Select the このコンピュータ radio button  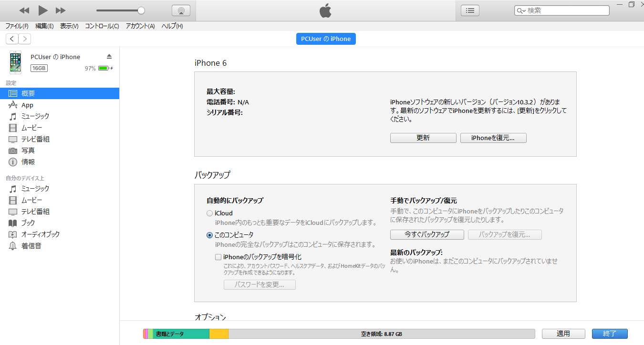[x=209, y=235]
